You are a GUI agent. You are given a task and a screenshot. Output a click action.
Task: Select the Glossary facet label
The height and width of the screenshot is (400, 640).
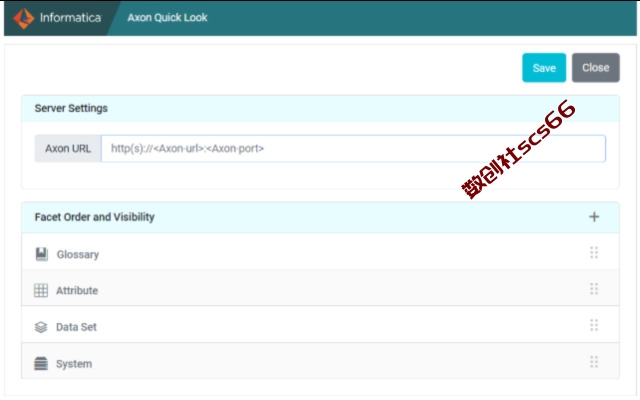(78, 254)
